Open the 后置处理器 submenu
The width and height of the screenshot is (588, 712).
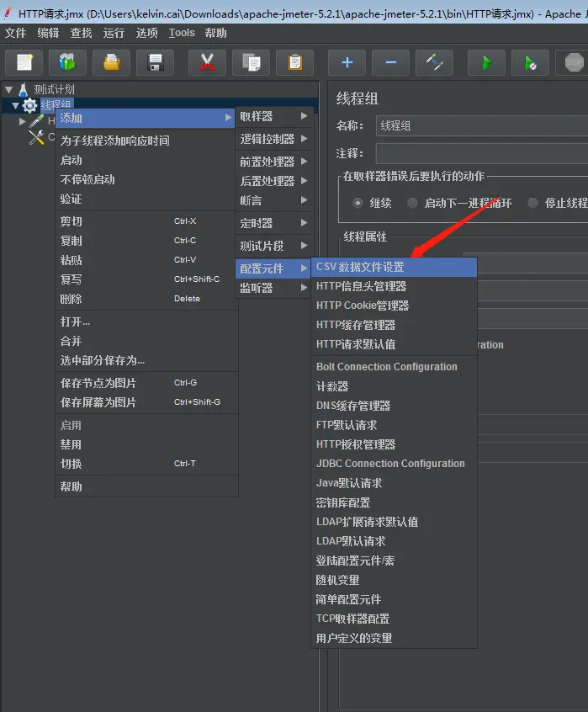pos(274,181)
